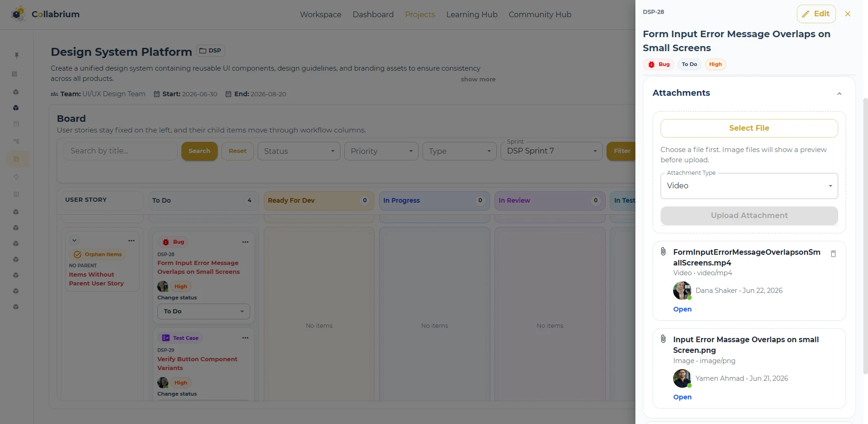Click the assignee avatar on the DSP-28 card
This screenshot has height=424, width=868.
click(163, 286)
